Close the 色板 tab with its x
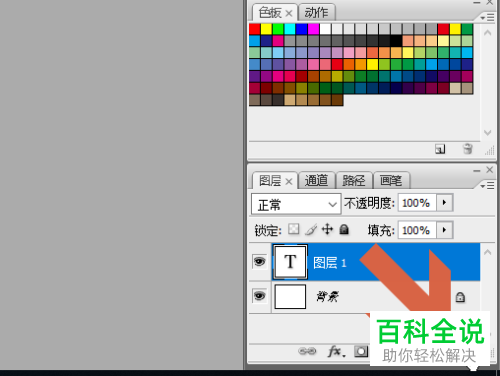Image resolution: width=500 pixels, height=376 pixels. tap(289, 14)
